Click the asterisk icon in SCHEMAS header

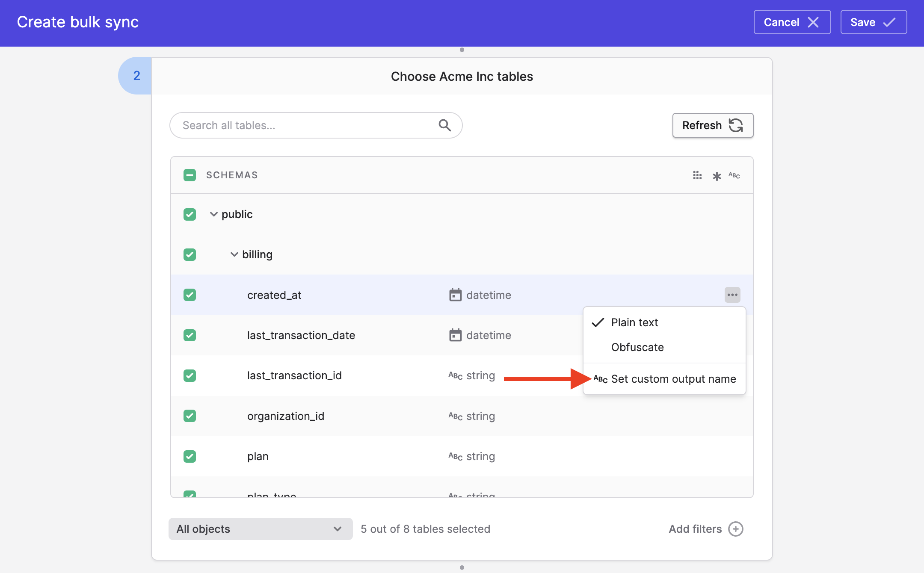[717, 176]
